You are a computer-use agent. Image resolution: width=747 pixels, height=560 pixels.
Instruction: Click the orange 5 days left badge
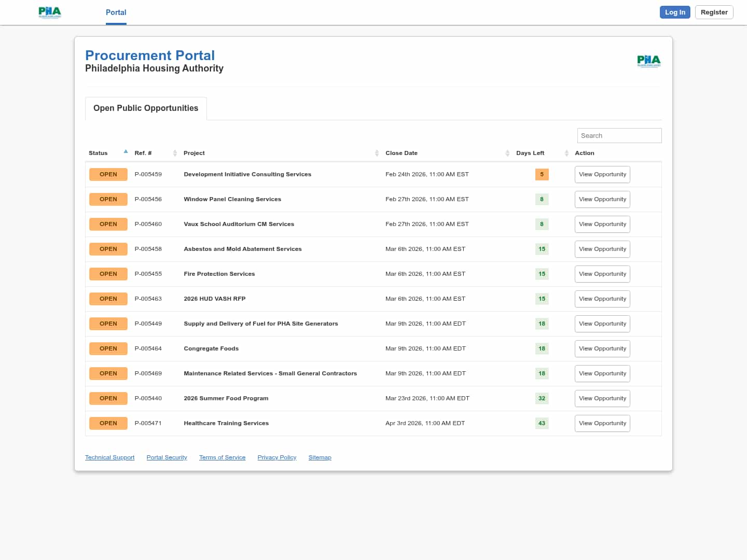542,175
